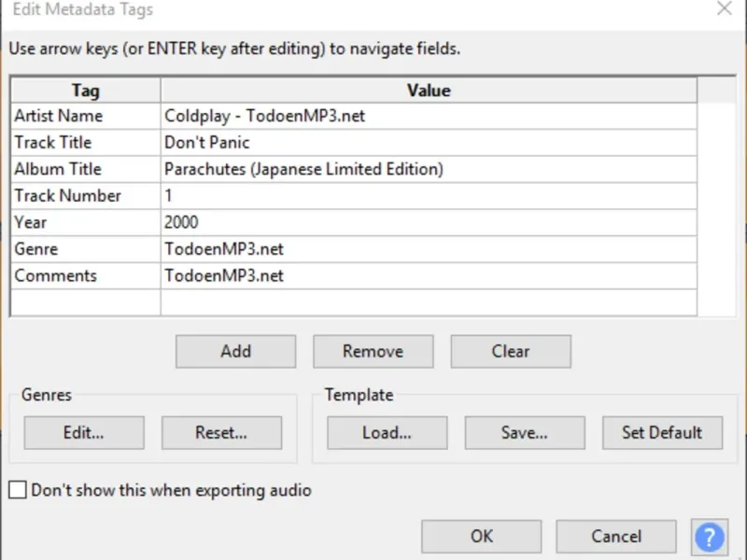Click the 'Artist Name' tag cell
The width and height of the screenshot is (747, 560).
click(x=86, y=116)
